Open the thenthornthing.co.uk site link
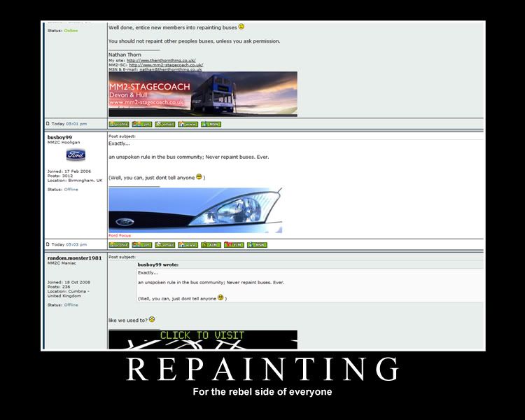Image resolution: width=525 pixels, height=420 pixels. 160,62
